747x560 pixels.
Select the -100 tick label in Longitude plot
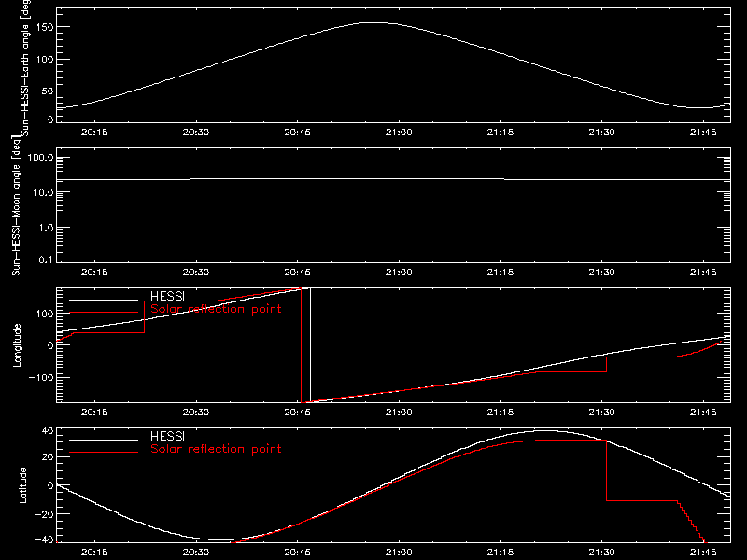click(x=41, y=377)
